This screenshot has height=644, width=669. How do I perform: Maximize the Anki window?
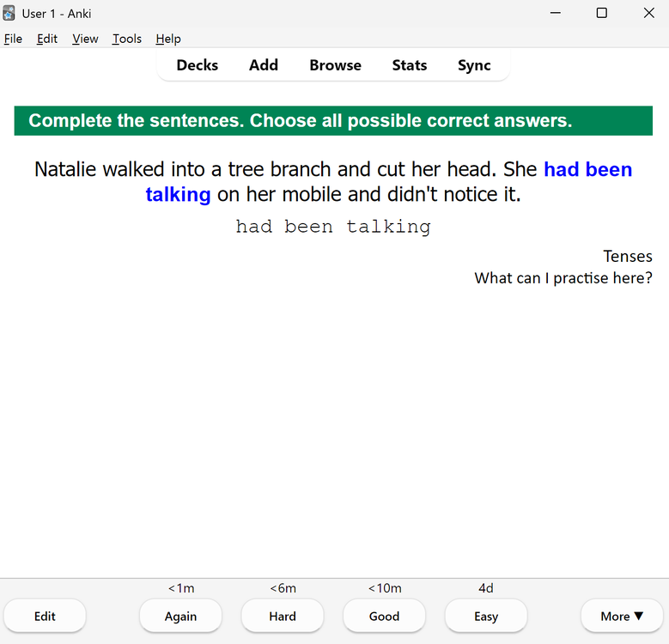coord(602,13)
